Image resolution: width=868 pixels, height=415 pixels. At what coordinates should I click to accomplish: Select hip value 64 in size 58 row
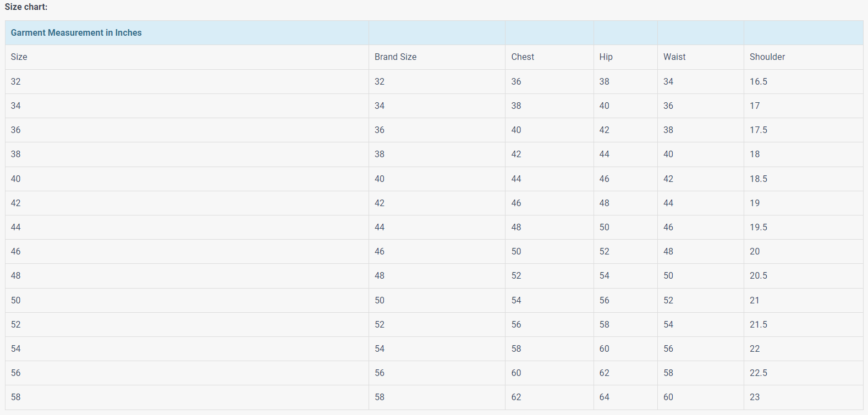point(605,397)
